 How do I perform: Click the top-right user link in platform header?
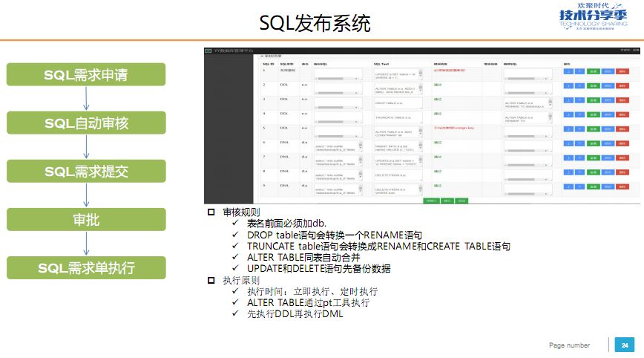(630, 51)
